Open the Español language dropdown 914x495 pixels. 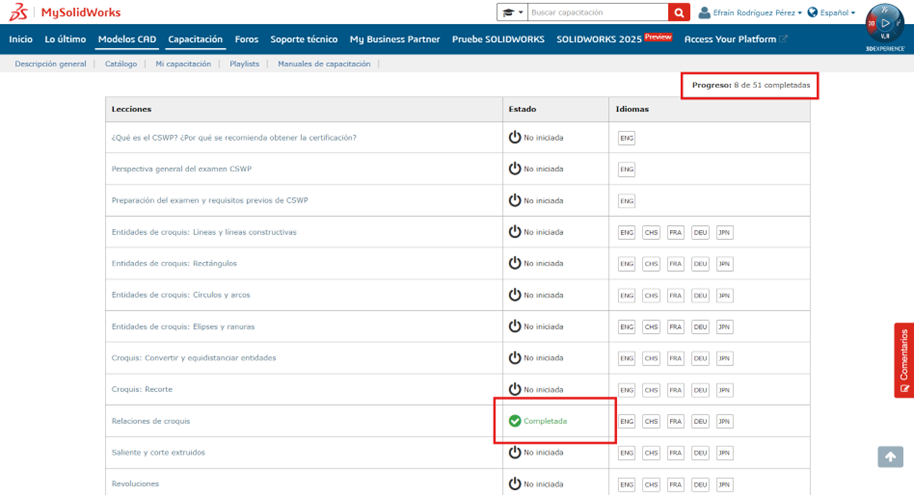pos(837,12)
